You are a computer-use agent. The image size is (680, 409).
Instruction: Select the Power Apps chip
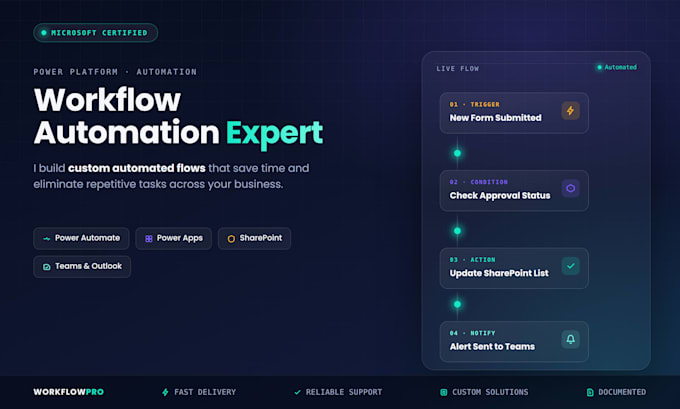point(173,238)
